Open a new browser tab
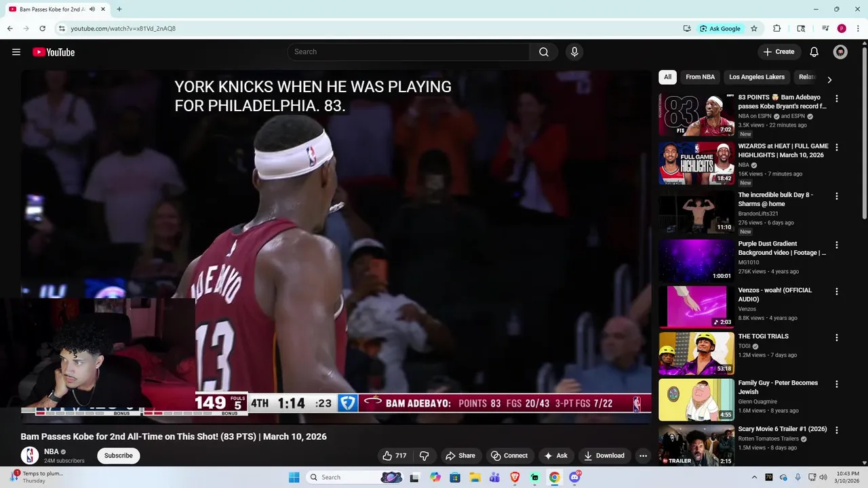 (x=119, y=9)
